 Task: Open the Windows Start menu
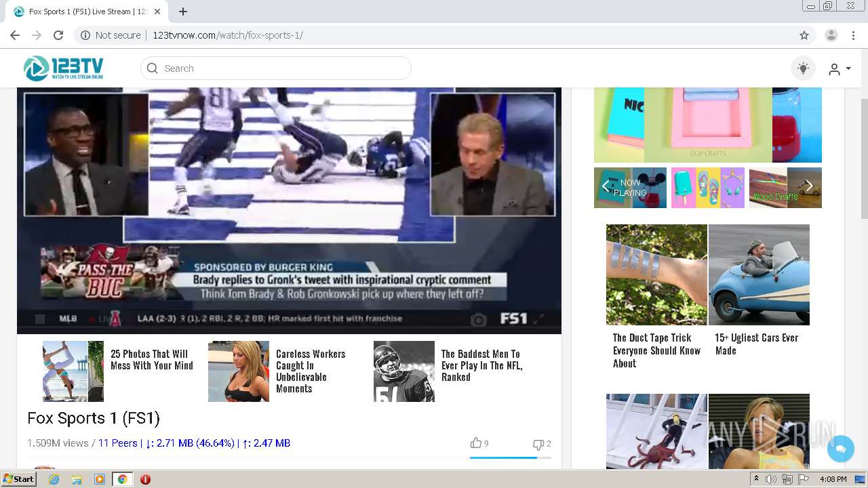(19, 479)
